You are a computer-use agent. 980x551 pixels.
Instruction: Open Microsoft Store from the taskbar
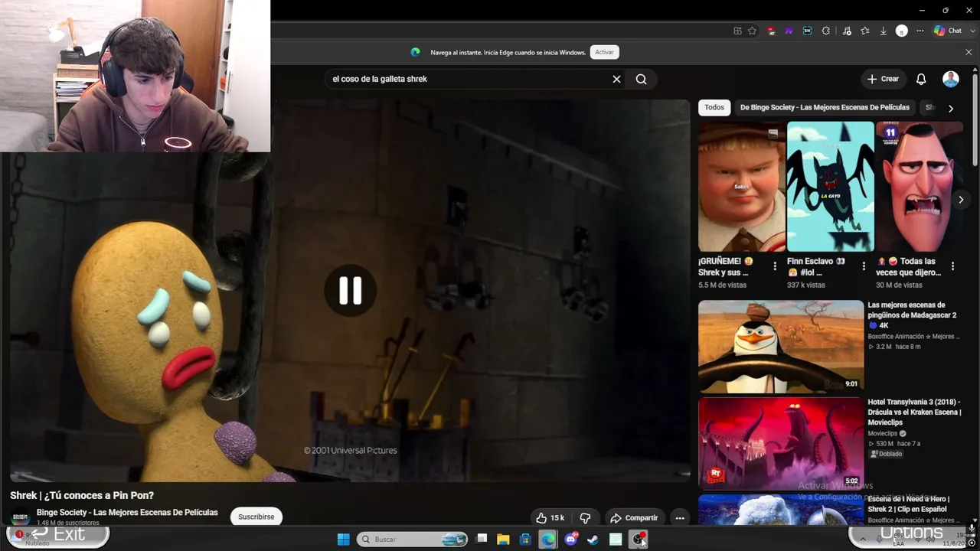[x=525, y=540]
